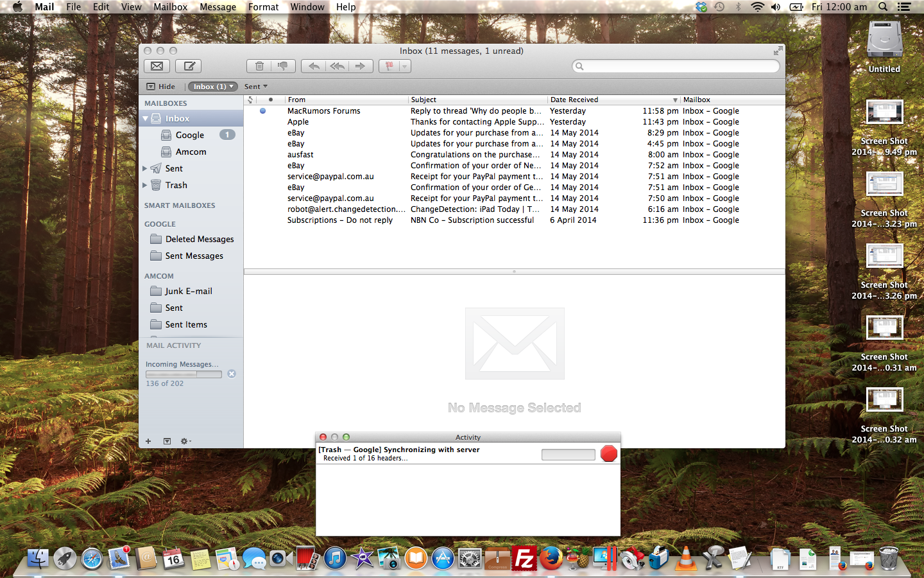Open the View menu
924x578 pixels.
131,7
